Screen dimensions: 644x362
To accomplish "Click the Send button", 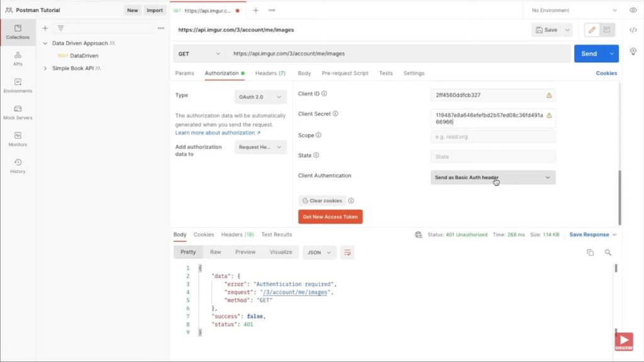I will point(589,54).
